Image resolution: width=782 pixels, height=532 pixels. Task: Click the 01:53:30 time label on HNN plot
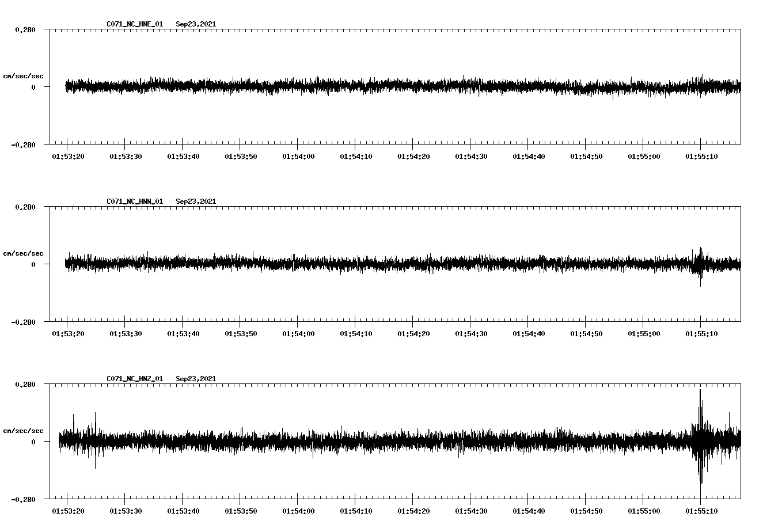pos(126,333)
